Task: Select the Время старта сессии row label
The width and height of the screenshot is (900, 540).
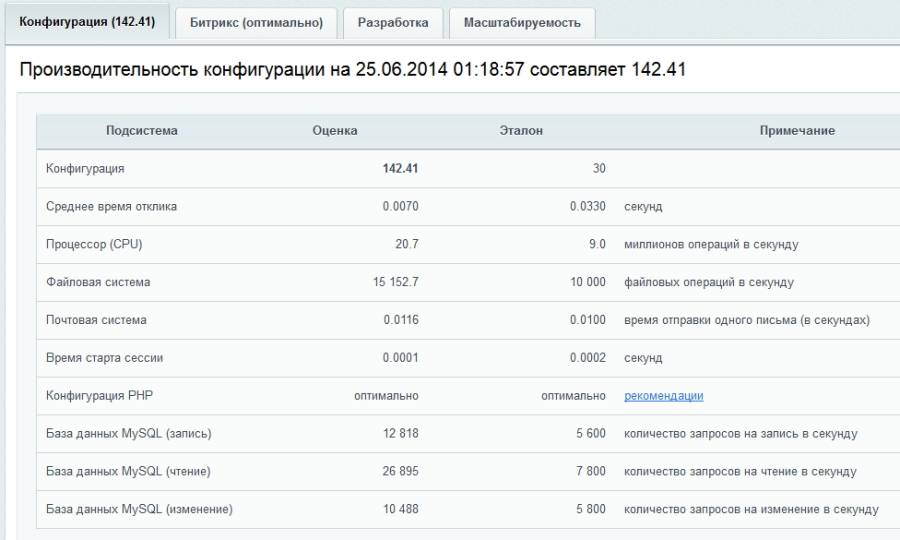Action: pos(104,358)
